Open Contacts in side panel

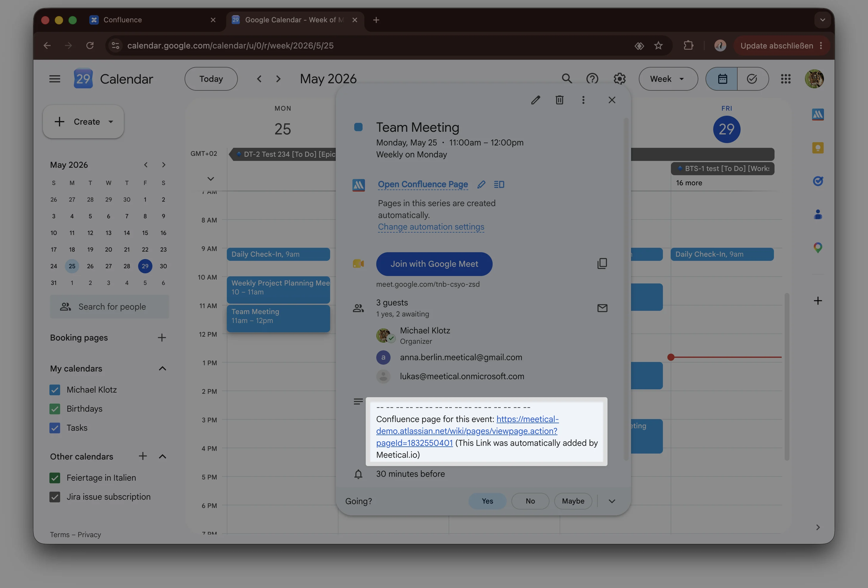pos(818,214)
